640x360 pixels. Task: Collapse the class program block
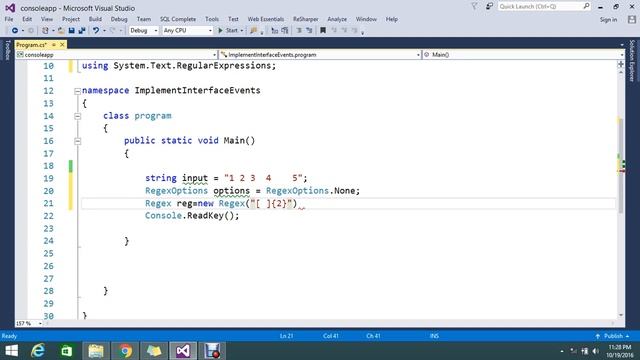78,116
